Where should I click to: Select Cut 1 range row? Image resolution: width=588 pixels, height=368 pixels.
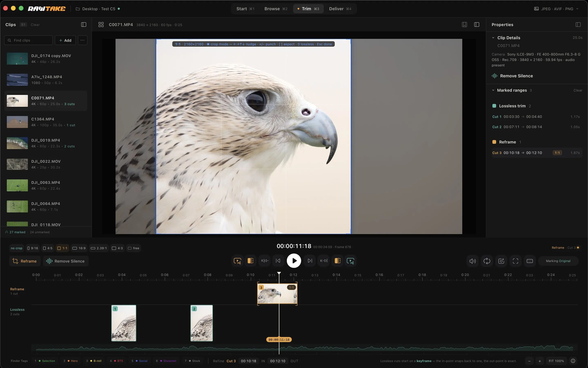coord(537,117)
